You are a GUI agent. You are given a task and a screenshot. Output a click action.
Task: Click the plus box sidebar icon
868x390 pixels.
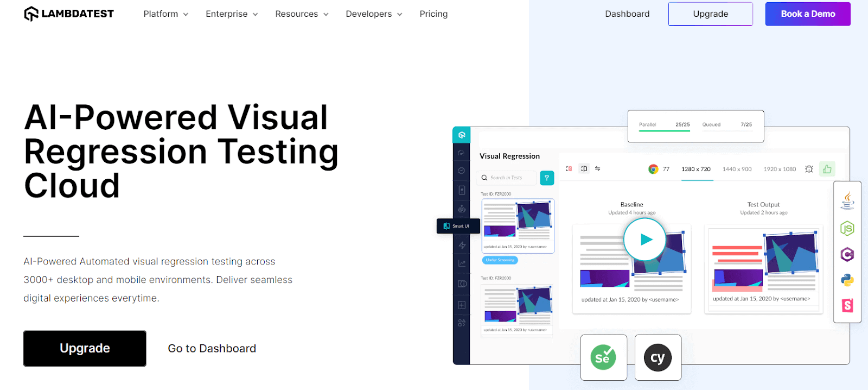coord(462,305)
